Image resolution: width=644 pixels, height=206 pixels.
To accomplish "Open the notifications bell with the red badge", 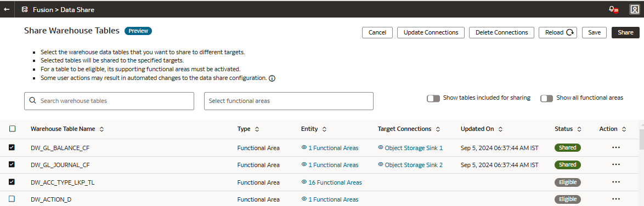I will click(613, 9).
